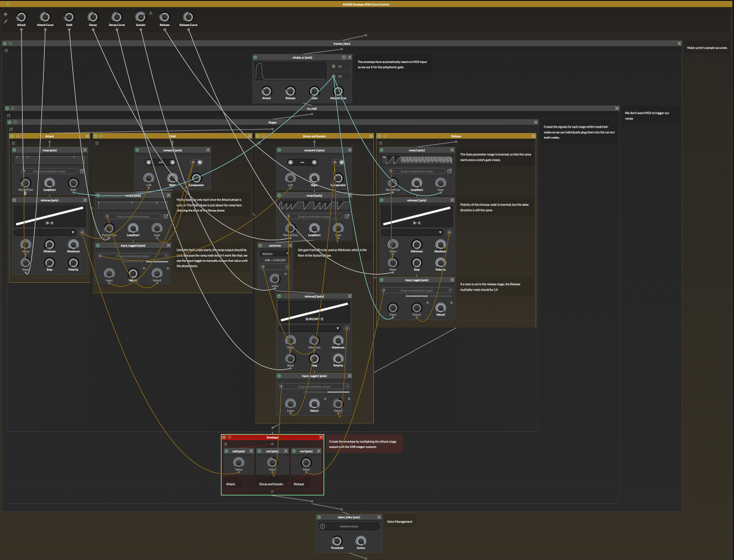Click the GT output button on simple_ar
The width and height of the screenshot is (734, 560).
click(340, 77)
